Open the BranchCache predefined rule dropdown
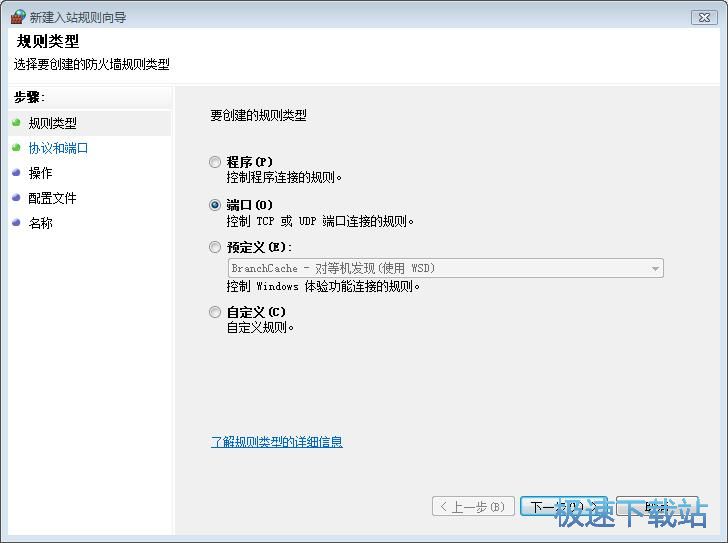Viewport: 728px width, 543px height. point(446,268)
